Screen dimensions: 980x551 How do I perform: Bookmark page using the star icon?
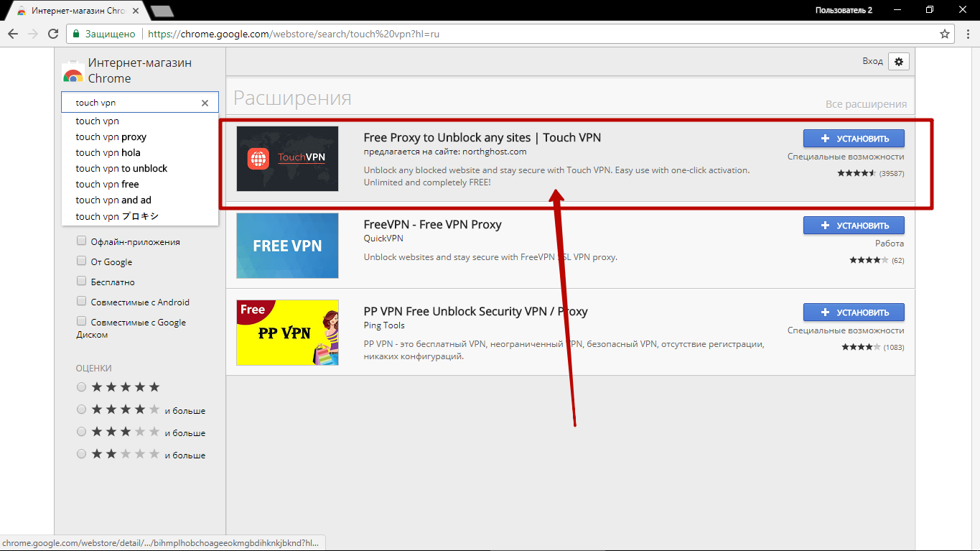click(945, 34)
